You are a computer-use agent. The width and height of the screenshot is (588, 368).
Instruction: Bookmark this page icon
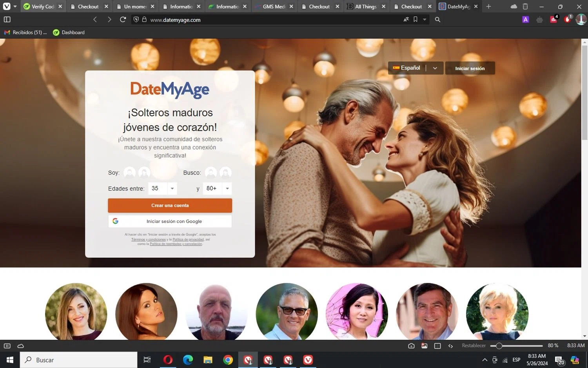click(x=416, y=19)
